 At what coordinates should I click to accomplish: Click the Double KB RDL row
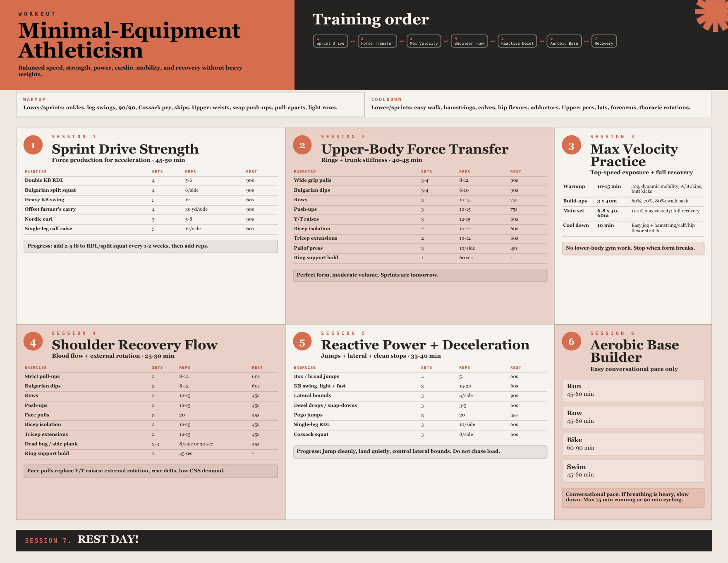(x=151, y=180)
